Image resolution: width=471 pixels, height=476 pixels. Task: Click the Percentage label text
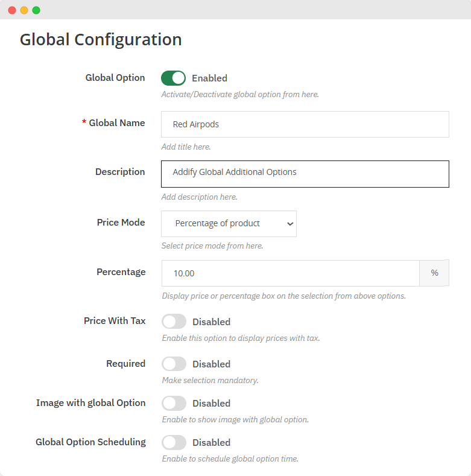(x=121, y=271)
